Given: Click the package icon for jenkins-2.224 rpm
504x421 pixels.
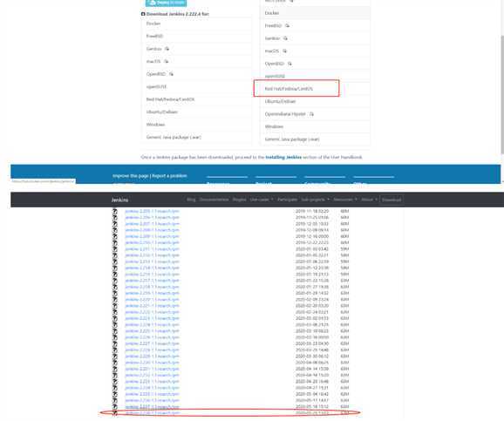Looking at the screenshot, I should coord(115,325).
